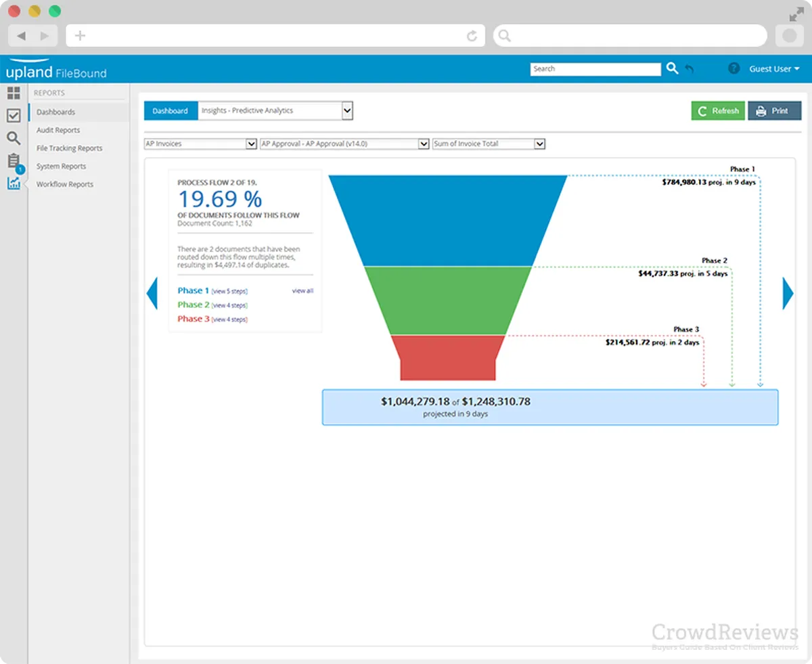Go to next process flow arrow
This screenshot has height=664, width=812.
788,293
